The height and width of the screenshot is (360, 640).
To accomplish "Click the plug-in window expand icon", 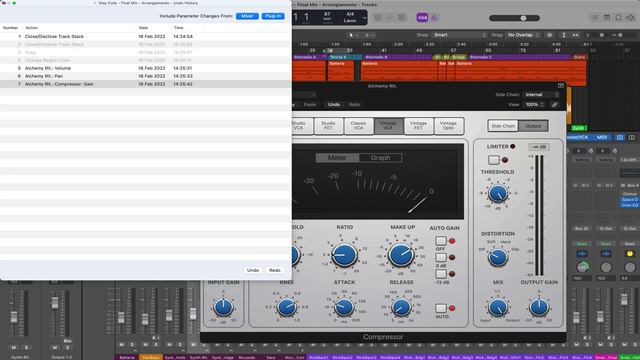I will pos(561,86).
